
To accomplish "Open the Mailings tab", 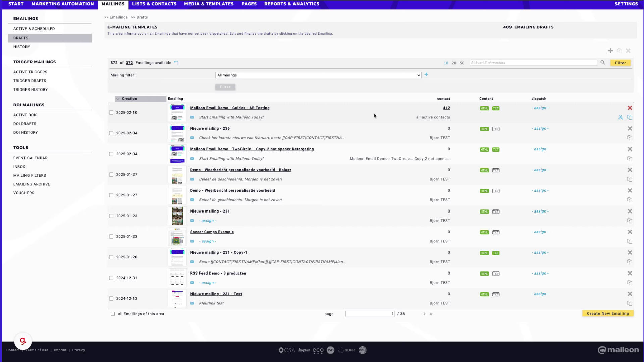I will (x=113, y=4).
